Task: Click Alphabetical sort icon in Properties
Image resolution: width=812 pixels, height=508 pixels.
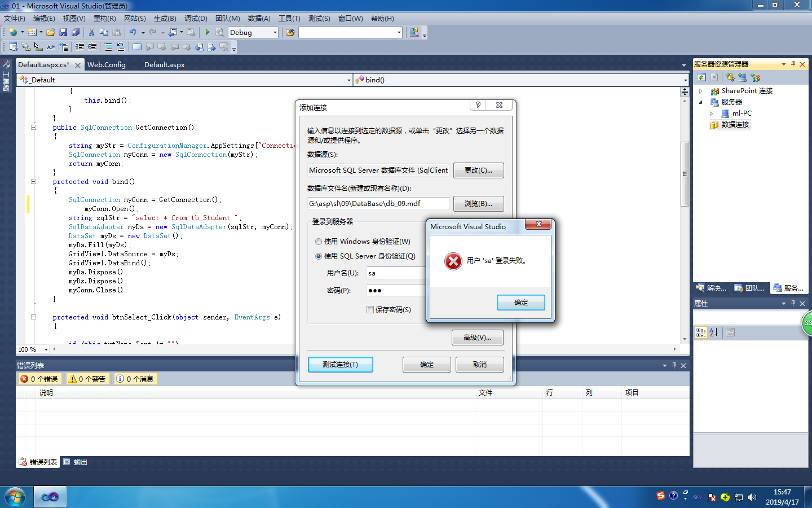Action: [714, 332]
